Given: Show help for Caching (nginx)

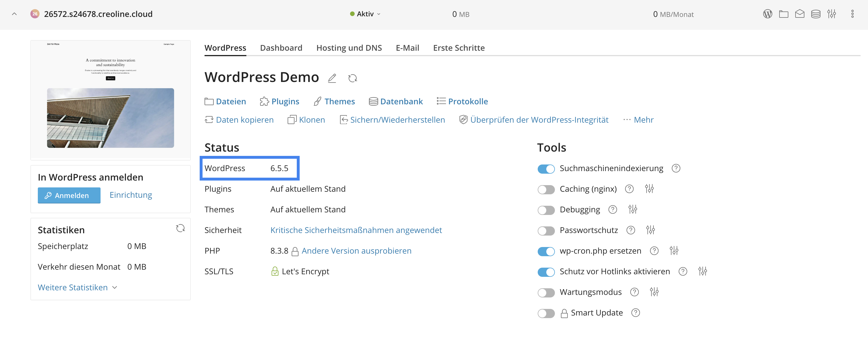Looking at the screenshot, I should pyautogui.click(x=629, y=189).
